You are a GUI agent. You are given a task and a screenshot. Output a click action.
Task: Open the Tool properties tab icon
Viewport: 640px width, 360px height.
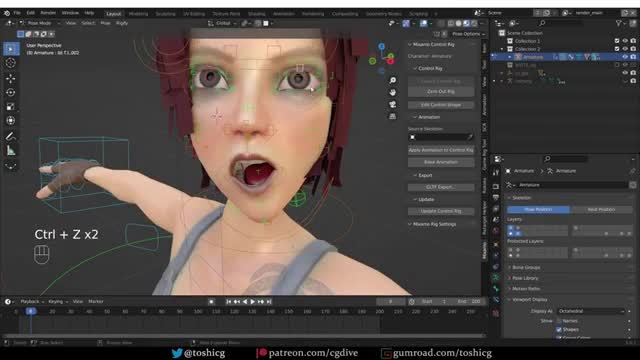(x=496, y=173)
